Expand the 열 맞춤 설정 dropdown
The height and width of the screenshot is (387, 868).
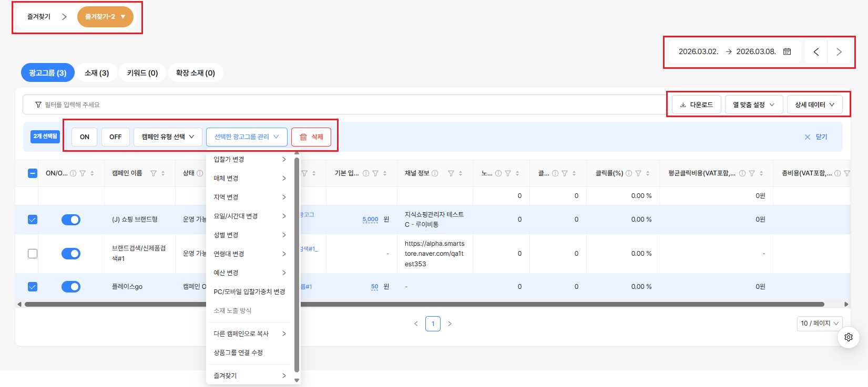click(754, 104)
